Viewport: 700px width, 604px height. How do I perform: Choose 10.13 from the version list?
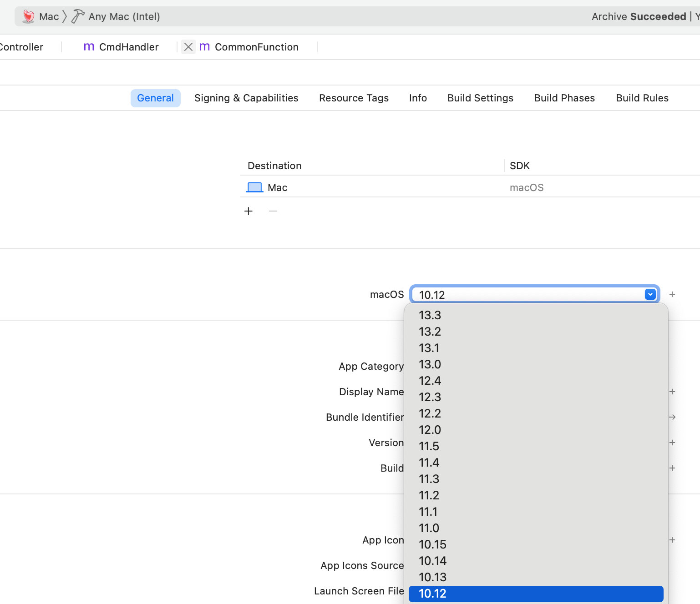tap(536, 577)
